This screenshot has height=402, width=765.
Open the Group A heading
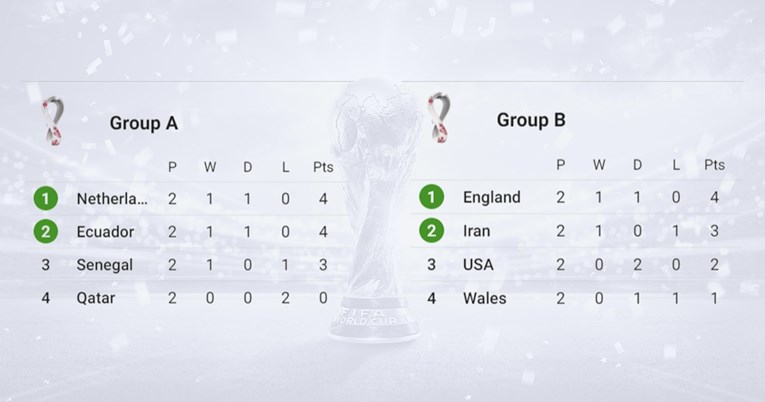pos(143,123)
